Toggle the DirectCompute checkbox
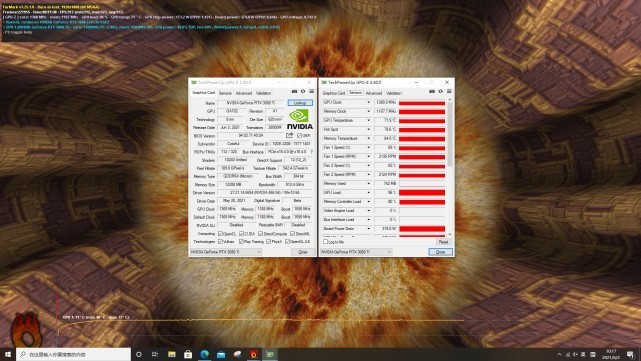Image resolution: width=641 pixels, height=361 pixels. (260, 233)
